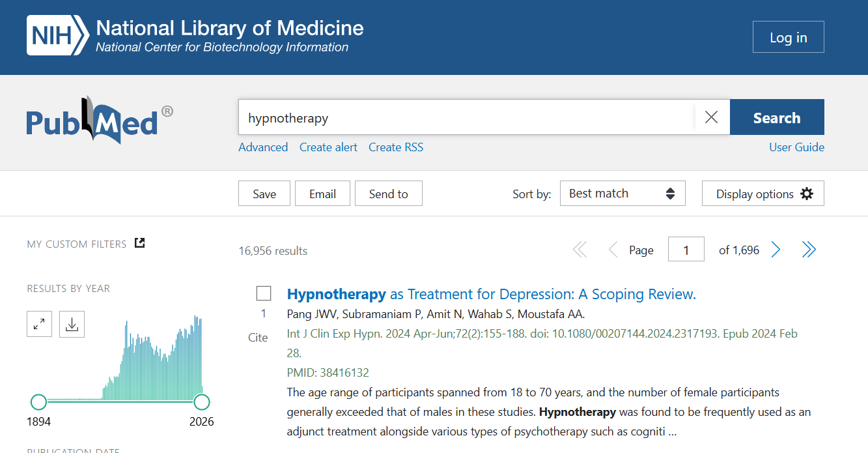Select the checkbox next to the first result
868x453 pixels.
pyautogui.click(x=263, y=293)
